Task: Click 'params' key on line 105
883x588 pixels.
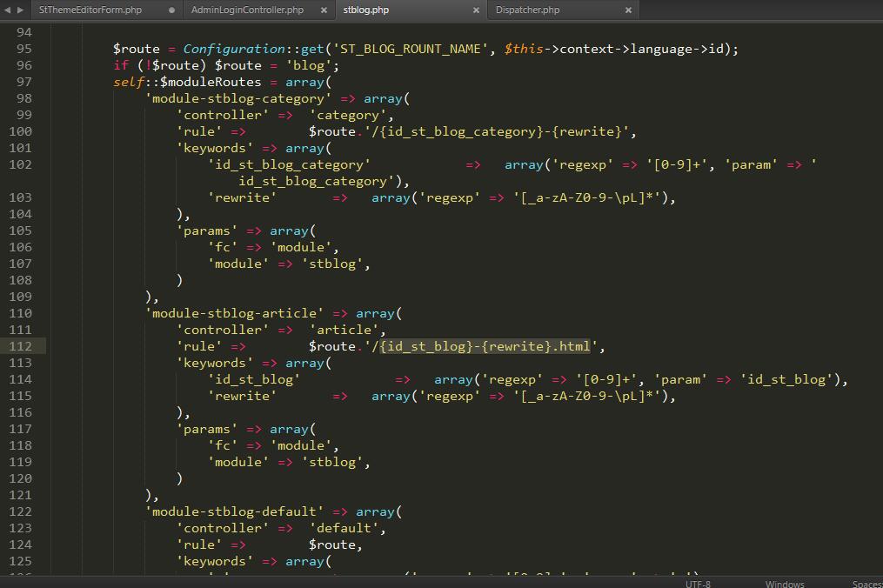Action: click(x=207, y=231)
